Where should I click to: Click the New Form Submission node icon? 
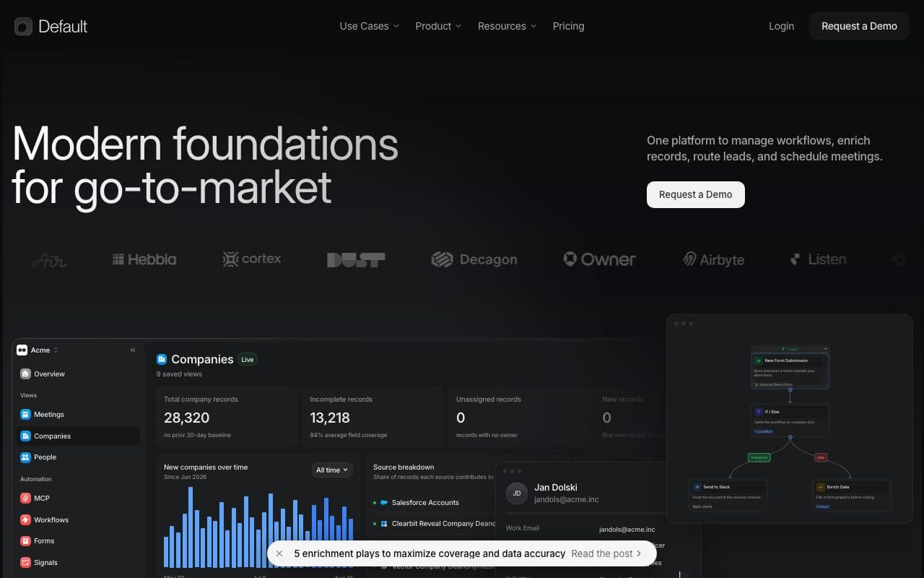[759, 361]
